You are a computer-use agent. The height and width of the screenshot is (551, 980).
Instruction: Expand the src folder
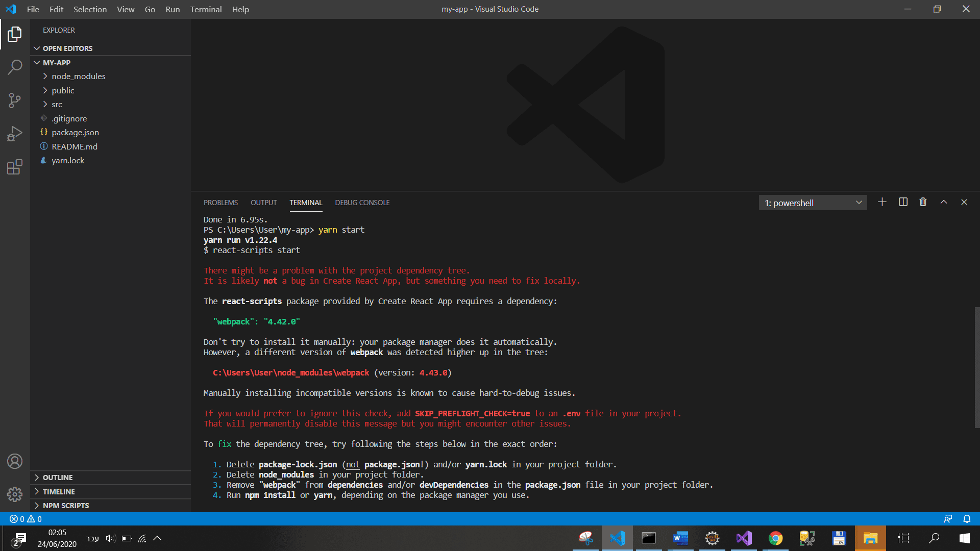tap(110, 105)
